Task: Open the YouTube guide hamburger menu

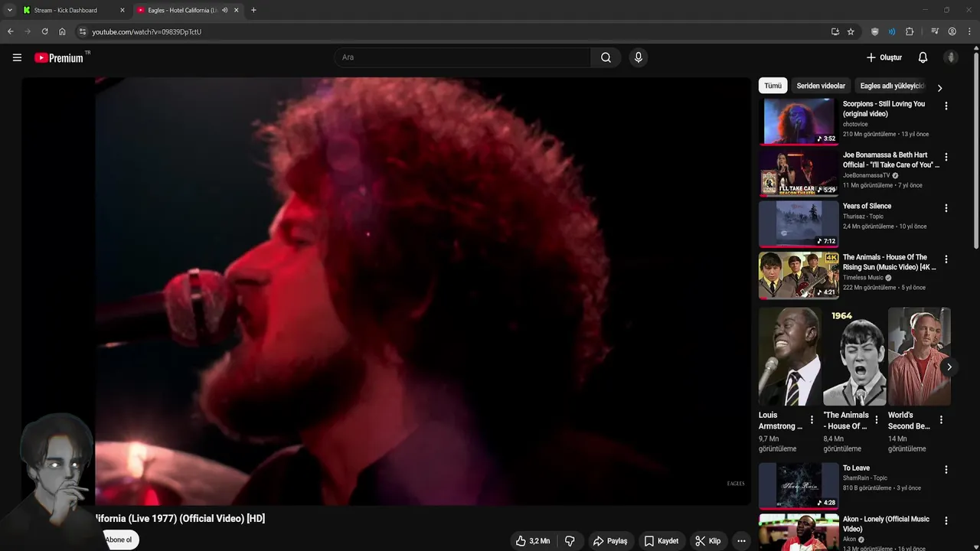Action: 17,57
